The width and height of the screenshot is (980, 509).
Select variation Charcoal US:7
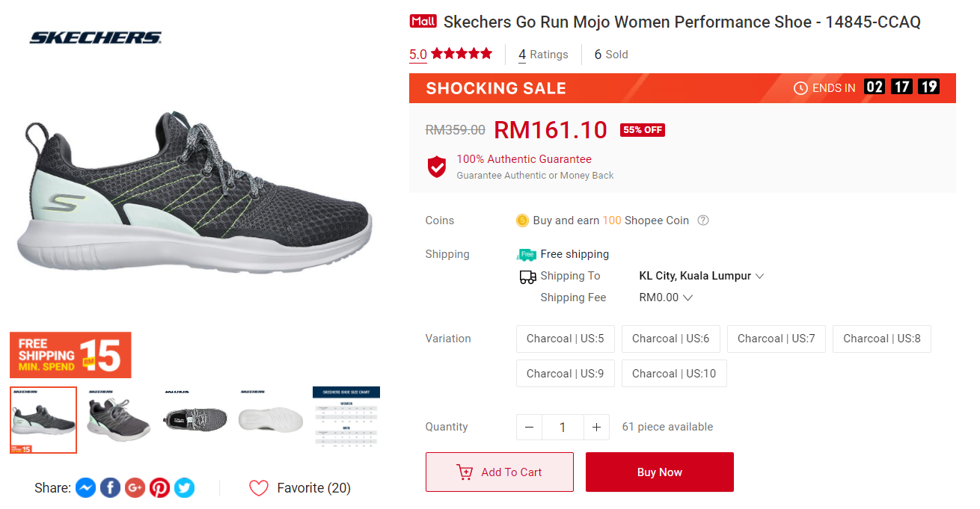776,339
